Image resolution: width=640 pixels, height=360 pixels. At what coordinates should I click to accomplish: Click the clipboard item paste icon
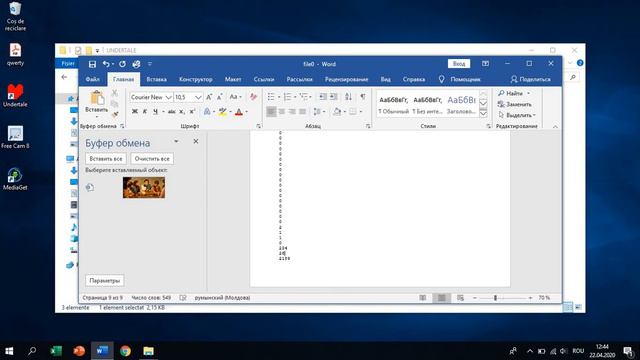(90, 187)
